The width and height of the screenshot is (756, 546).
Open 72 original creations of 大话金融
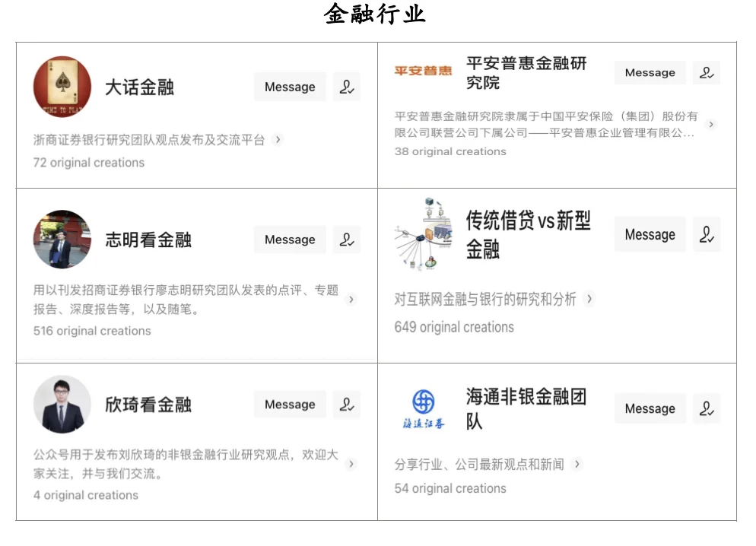[89, 163]
